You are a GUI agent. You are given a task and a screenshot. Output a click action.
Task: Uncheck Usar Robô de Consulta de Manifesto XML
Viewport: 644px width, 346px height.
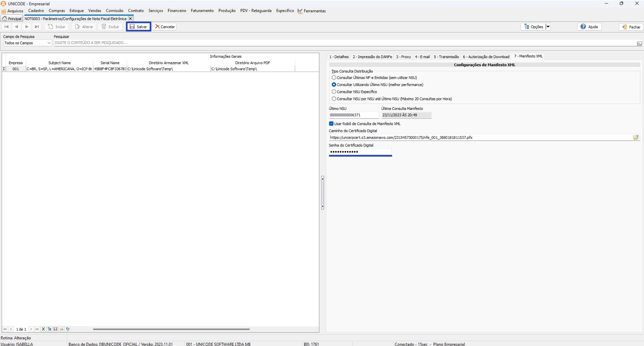tap(331, 124)
